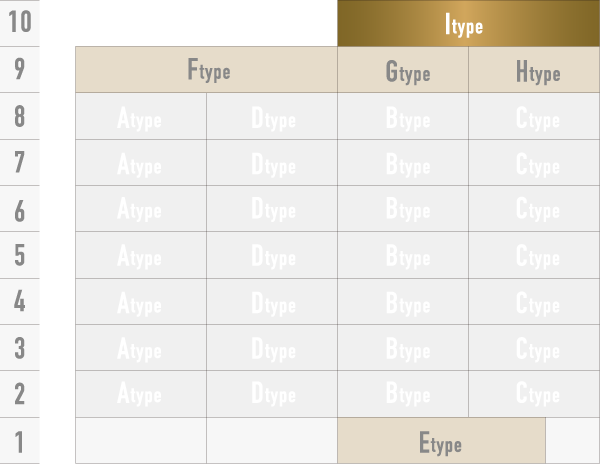This screenshot has width=600, height=464.
Task: Select the Btype unit on floor 5
Action: click(x=403, y=255)
